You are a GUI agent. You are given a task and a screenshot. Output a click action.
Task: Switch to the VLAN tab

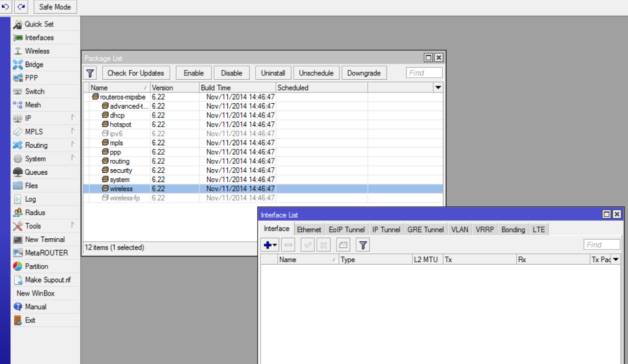pos(459,229)
